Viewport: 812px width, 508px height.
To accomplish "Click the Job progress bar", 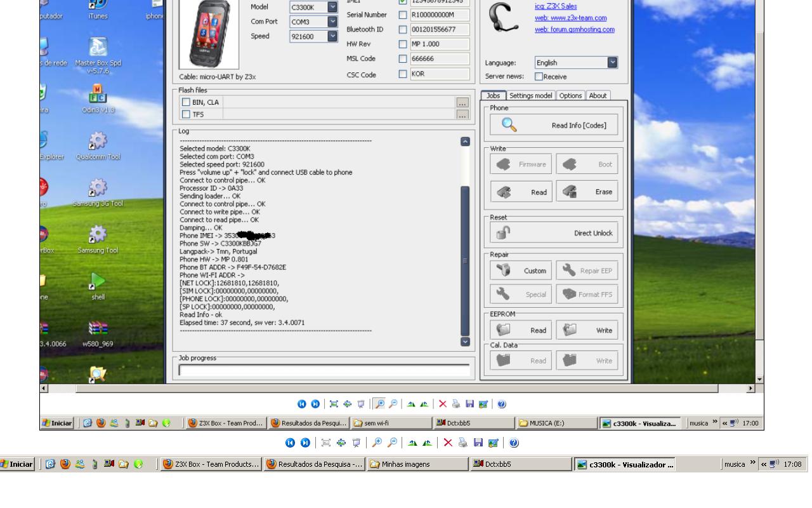I will pyautogui.click(x=324, y=370).
